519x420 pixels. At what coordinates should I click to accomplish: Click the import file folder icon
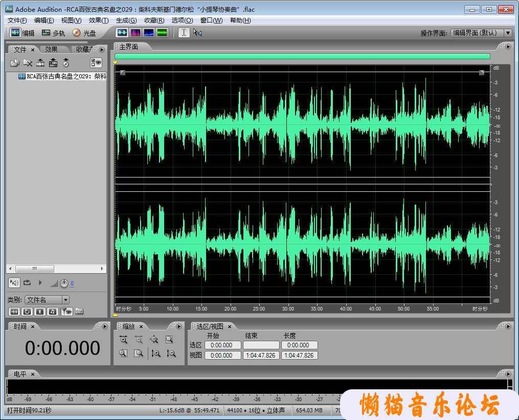pos(15,63)
